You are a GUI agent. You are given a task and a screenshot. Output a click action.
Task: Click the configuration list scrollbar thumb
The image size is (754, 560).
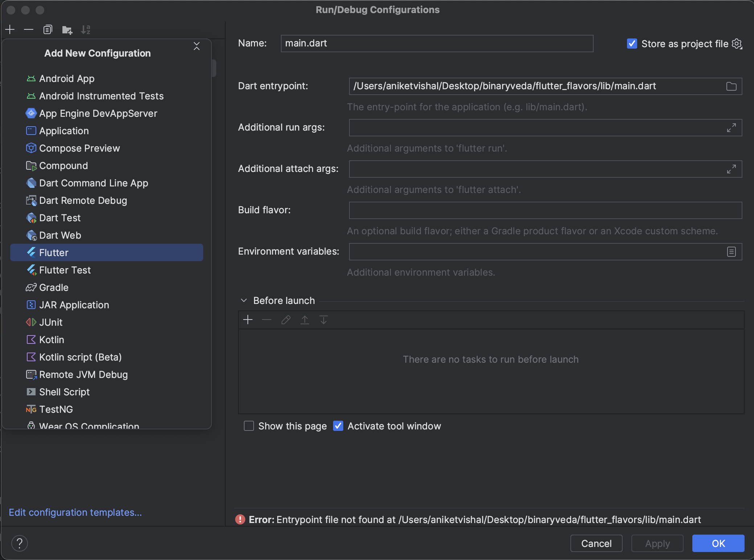(x=214, y=68)
